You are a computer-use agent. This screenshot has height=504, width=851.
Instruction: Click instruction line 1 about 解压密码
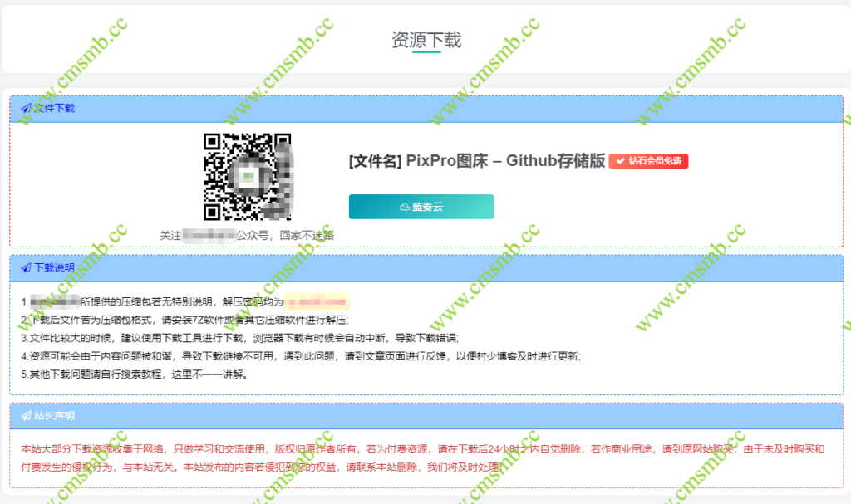coord(185,301)
